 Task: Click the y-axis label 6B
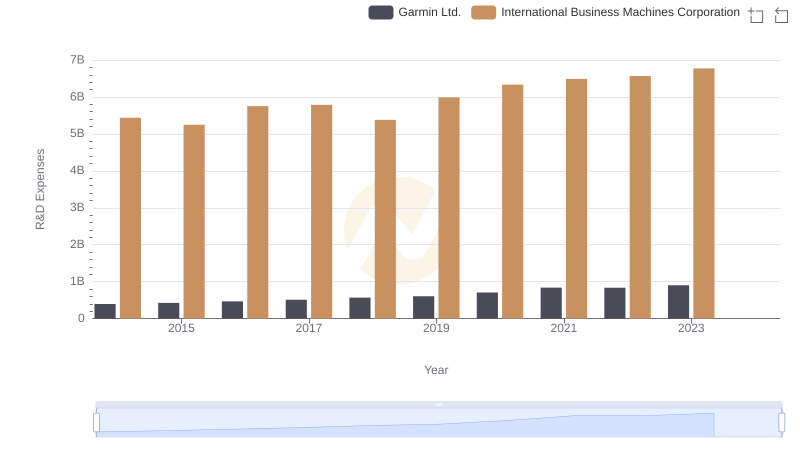[77, 97]
